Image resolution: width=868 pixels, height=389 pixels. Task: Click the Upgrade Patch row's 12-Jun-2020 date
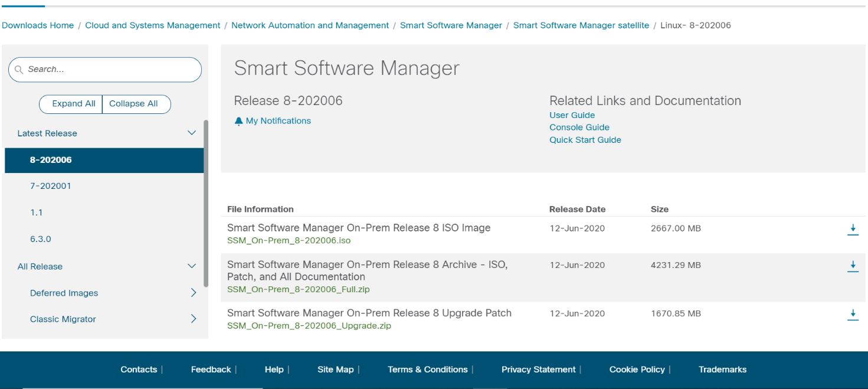tap(577, 313)
